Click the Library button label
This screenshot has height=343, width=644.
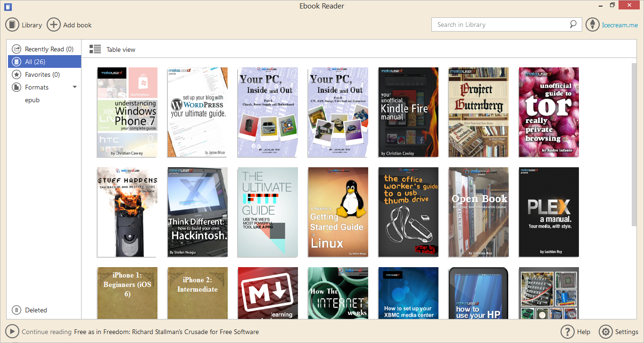coord(32,25)
